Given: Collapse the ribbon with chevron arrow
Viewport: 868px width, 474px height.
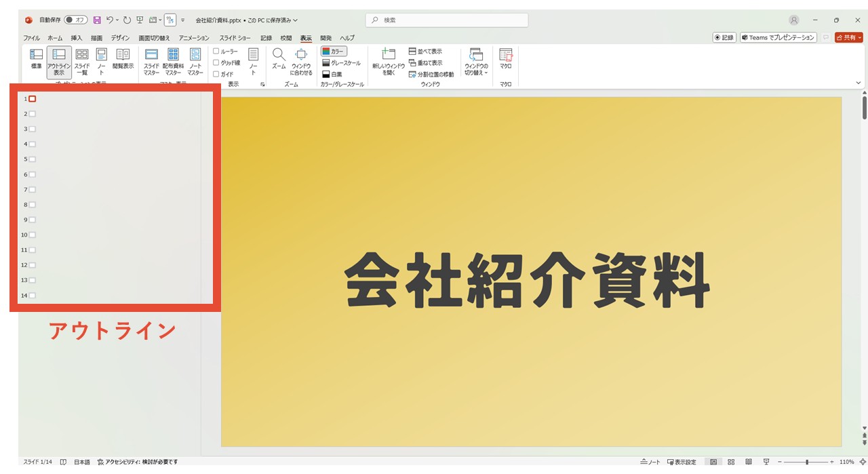Looking at the screenshot, I should (x=859, y=83).
